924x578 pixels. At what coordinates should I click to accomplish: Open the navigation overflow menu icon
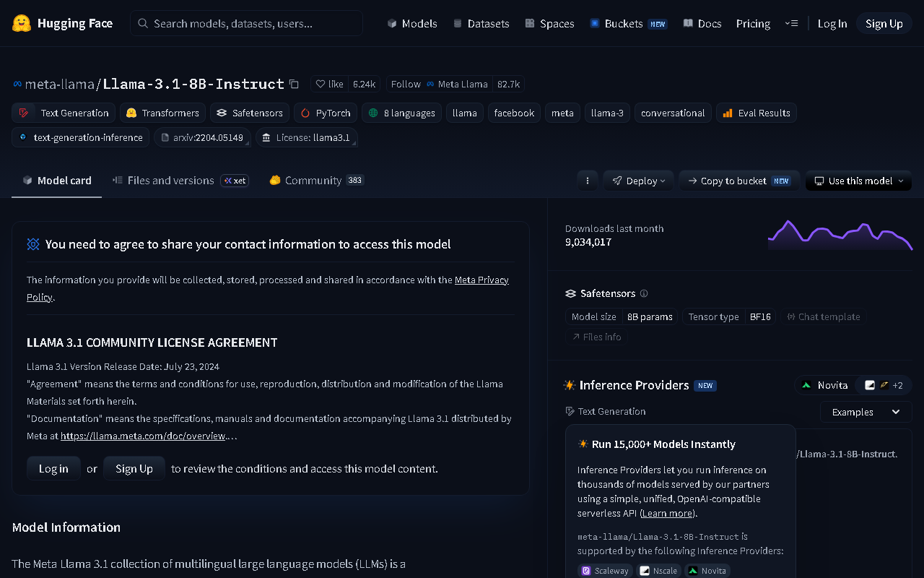pos(790,23)
